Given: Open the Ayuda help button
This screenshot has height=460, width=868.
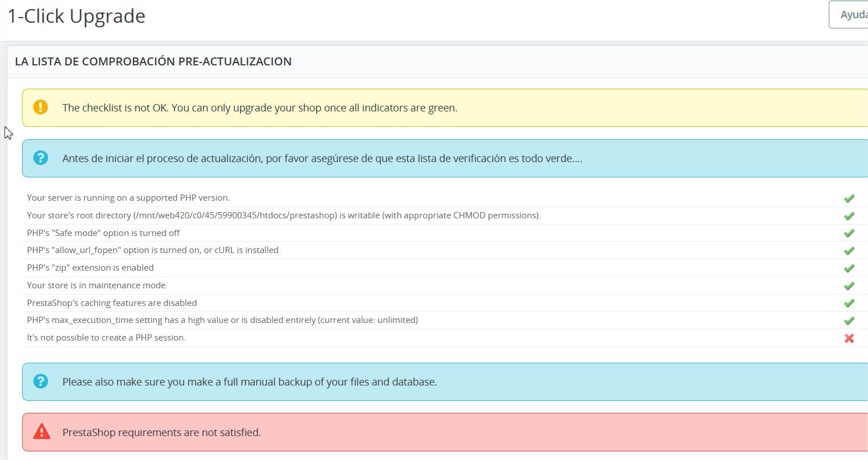Looking at the screenshot, I should tap(849, 15).
